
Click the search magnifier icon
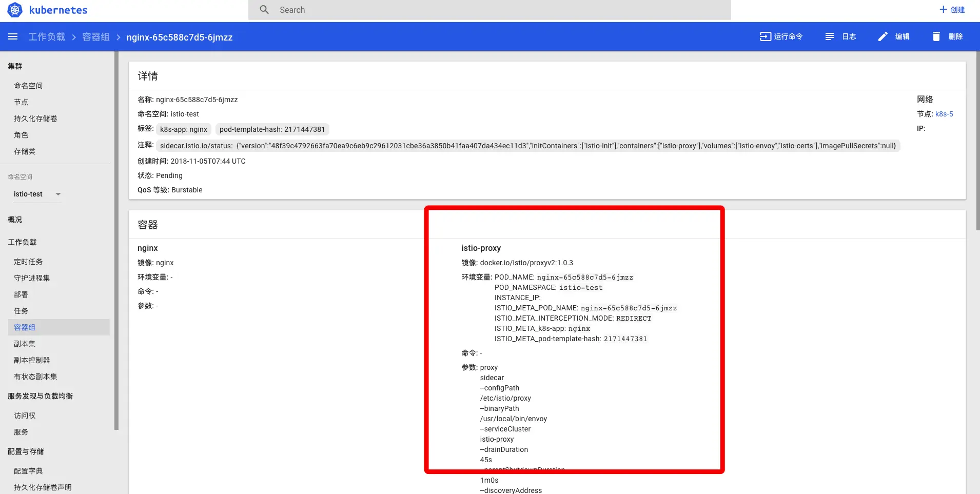point(264,10)
